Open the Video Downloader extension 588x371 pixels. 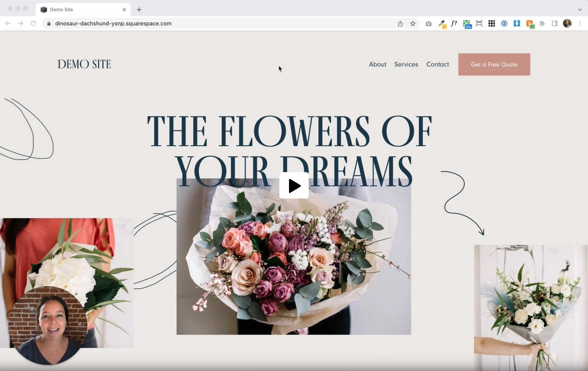point(517,23)
